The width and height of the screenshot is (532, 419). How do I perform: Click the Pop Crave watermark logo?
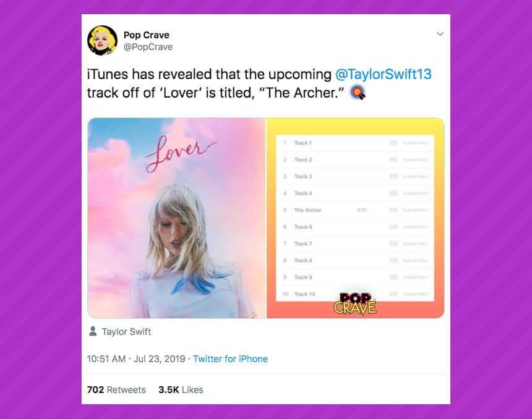click(x=355, y=303)
